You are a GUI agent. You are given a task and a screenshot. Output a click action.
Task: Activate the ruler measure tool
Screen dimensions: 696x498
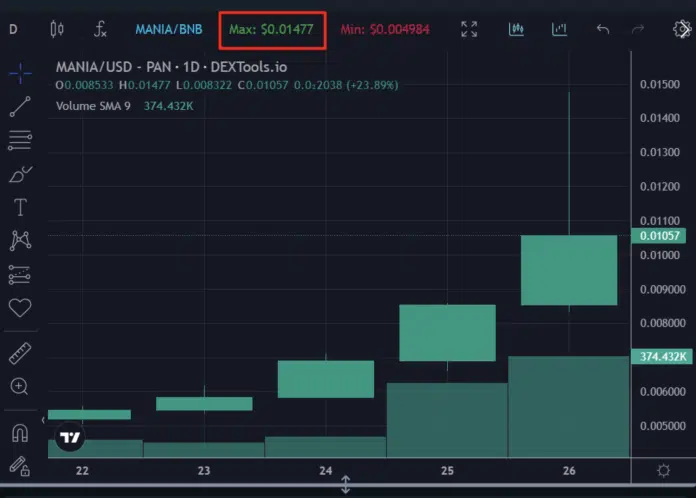pyautogui.click(x=20, y=352)
